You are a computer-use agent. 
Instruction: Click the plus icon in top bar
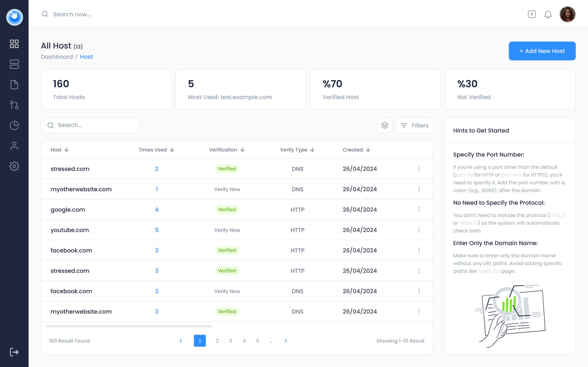click(x=532, y=14)
